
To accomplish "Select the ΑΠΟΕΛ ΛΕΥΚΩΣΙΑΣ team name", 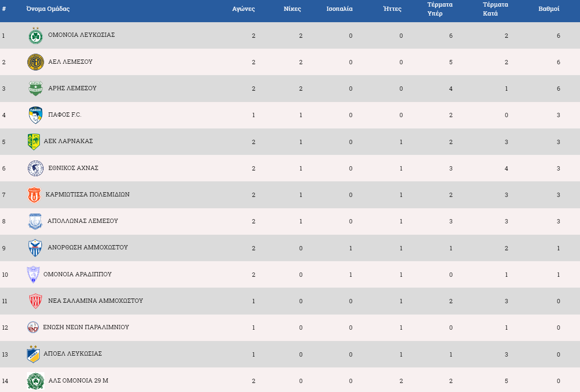I will (x=73, y=353).
